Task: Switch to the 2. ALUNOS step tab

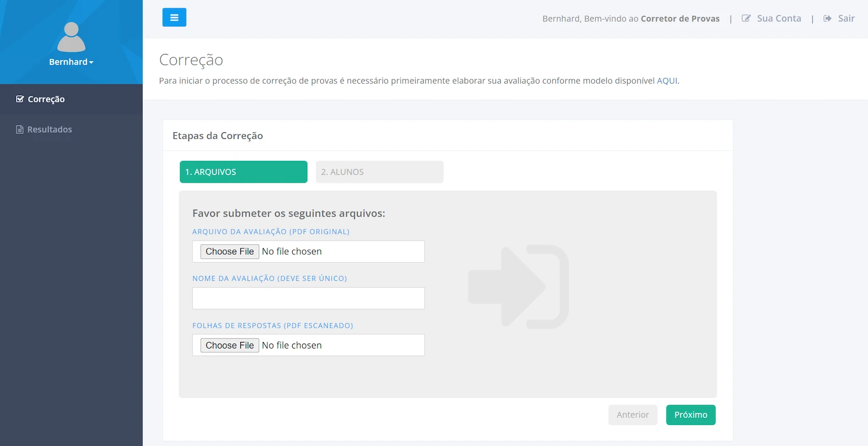Action: point(379,172)
